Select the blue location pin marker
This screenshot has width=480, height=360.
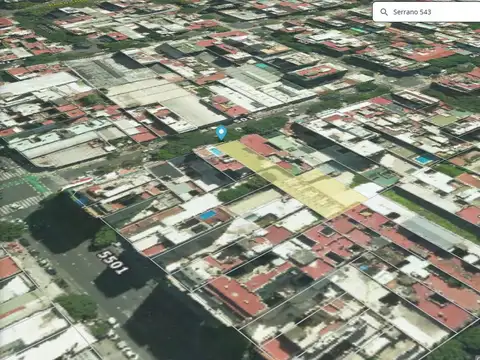click(221, 133)
